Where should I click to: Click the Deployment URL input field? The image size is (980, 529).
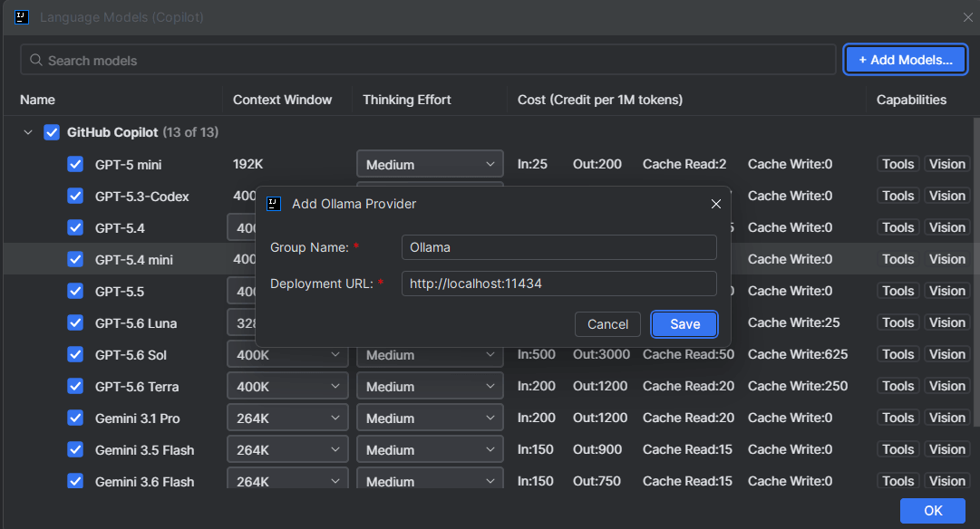[x=558, y=284]
